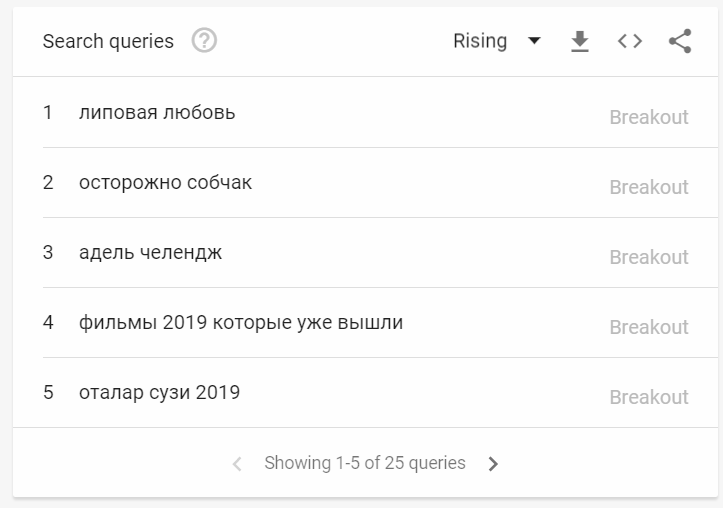
Task: Go to next page of queries
Action: coord(493,464)
